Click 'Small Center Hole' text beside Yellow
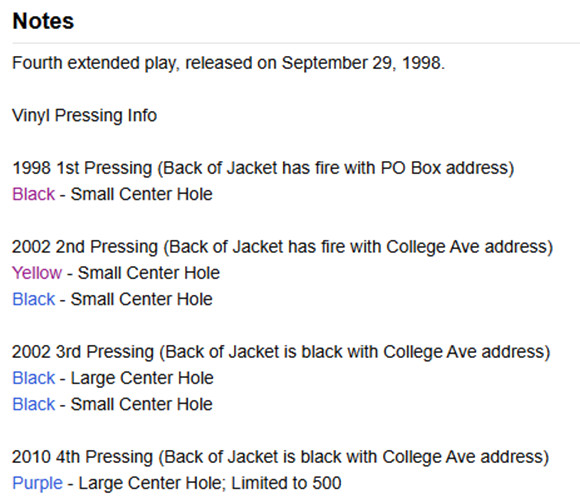 (x=149, y=273)
